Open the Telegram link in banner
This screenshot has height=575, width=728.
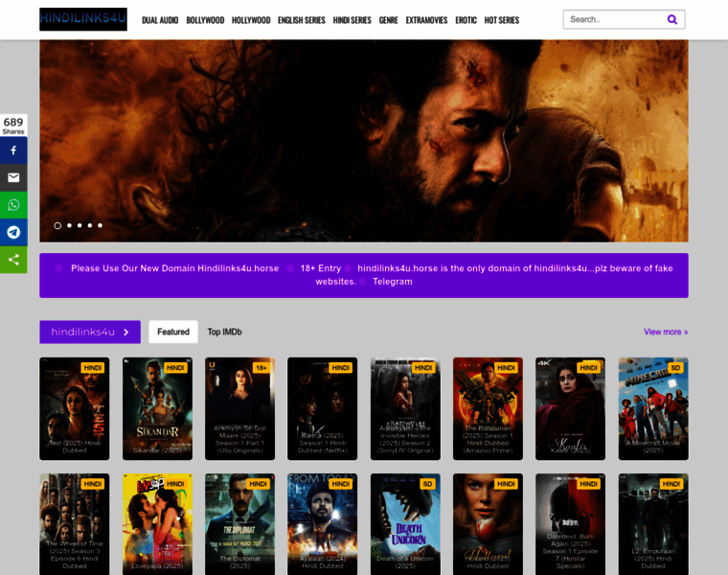point(393,282)
